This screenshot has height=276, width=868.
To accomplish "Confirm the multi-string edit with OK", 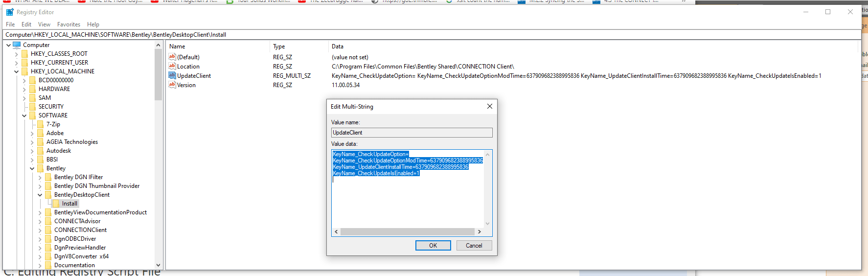I will 433,246.
